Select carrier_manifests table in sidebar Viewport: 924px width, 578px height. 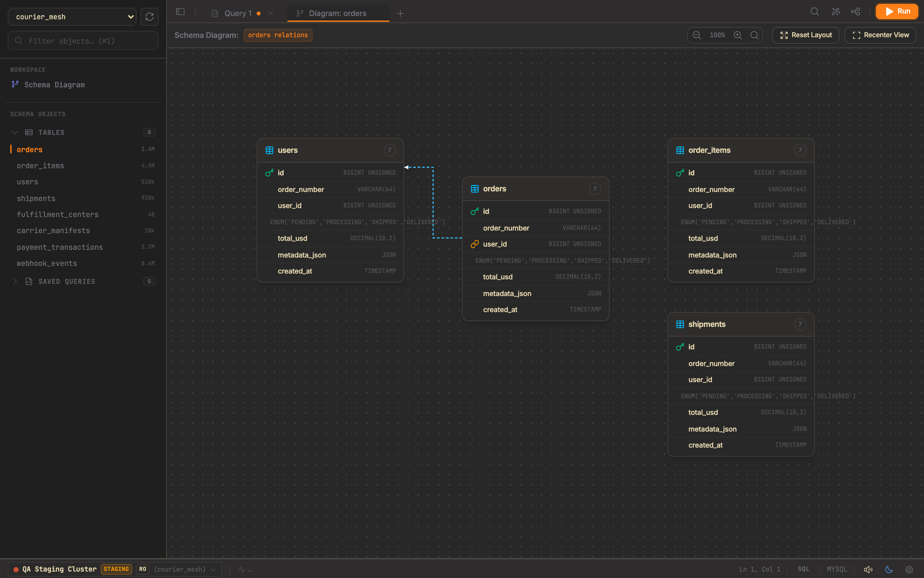coord(83,231)
